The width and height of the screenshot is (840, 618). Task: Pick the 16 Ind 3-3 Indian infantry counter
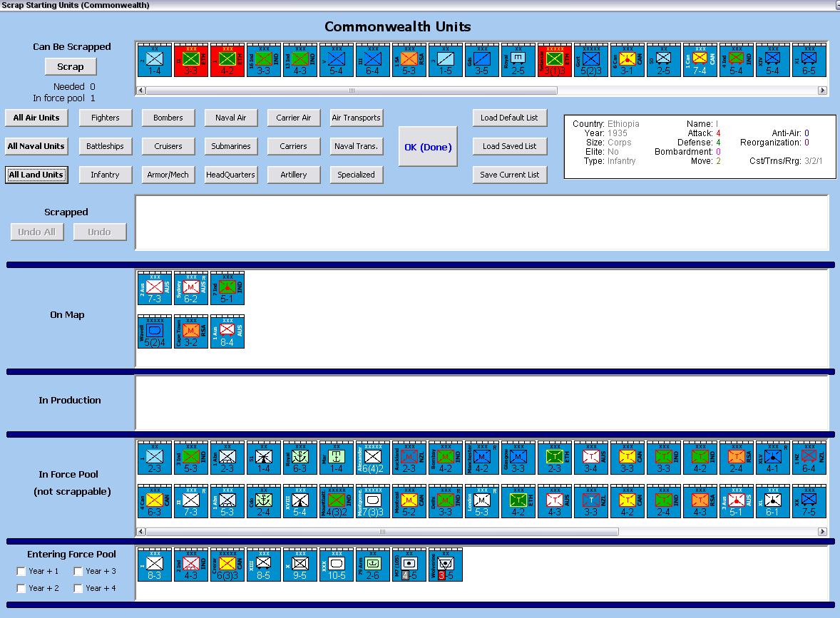(264, 60)
